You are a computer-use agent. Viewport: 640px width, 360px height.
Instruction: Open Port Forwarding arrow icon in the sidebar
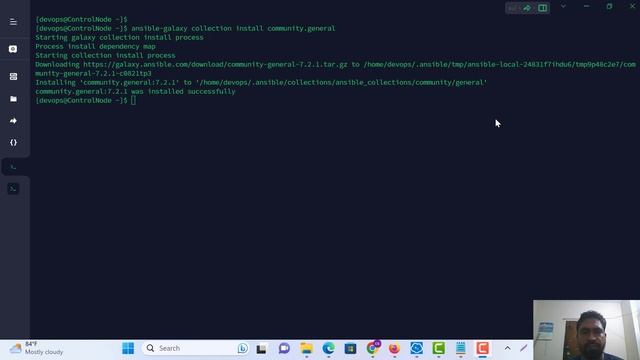coord(13,121)
